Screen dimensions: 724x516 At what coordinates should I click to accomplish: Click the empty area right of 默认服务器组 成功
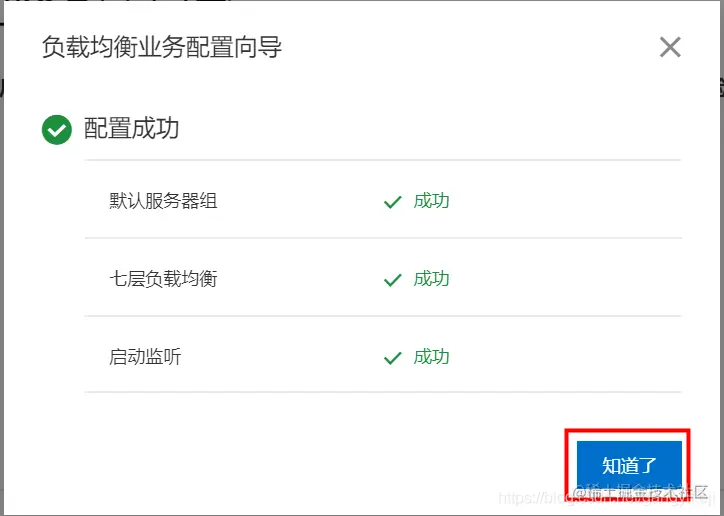pos(566,201)
